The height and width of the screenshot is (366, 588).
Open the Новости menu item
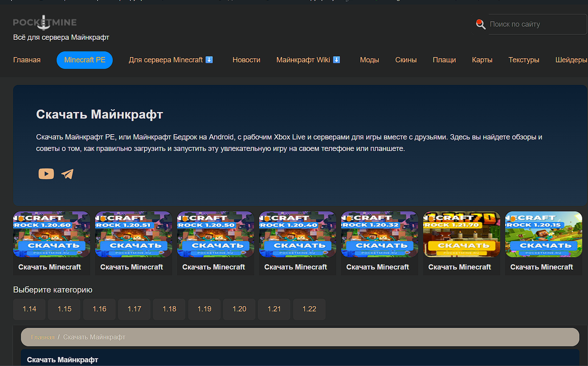246,60
